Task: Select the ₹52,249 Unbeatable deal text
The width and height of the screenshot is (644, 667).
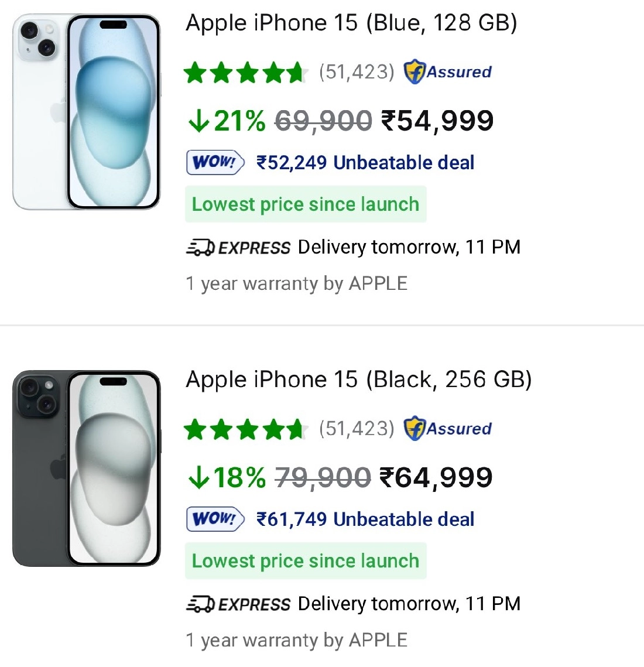Action: [365, 163]
